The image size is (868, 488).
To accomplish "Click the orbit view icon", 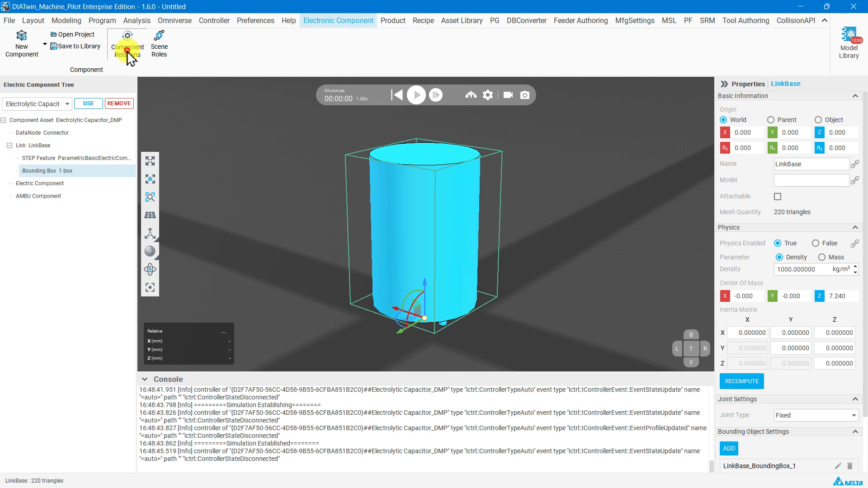I will coord(150,269).
